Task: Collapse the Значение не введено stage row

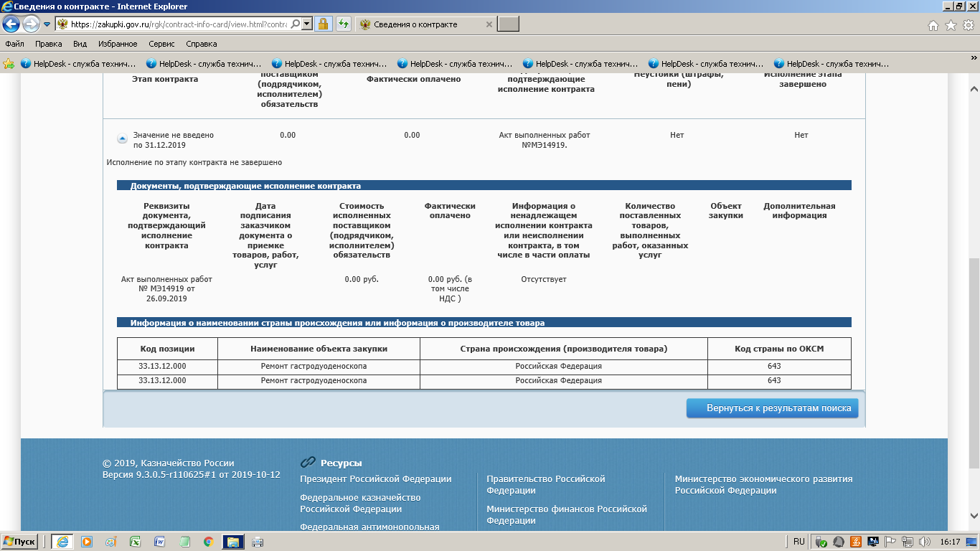Action: [x=122, y=138]
